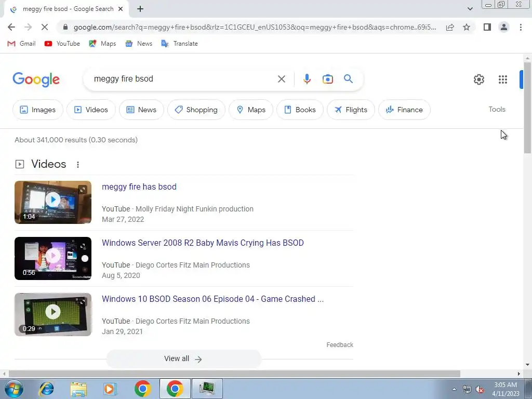Open the Chrome side panel
Image resolution: width=532 pixels, height=399 pixels.
(487, 27)
